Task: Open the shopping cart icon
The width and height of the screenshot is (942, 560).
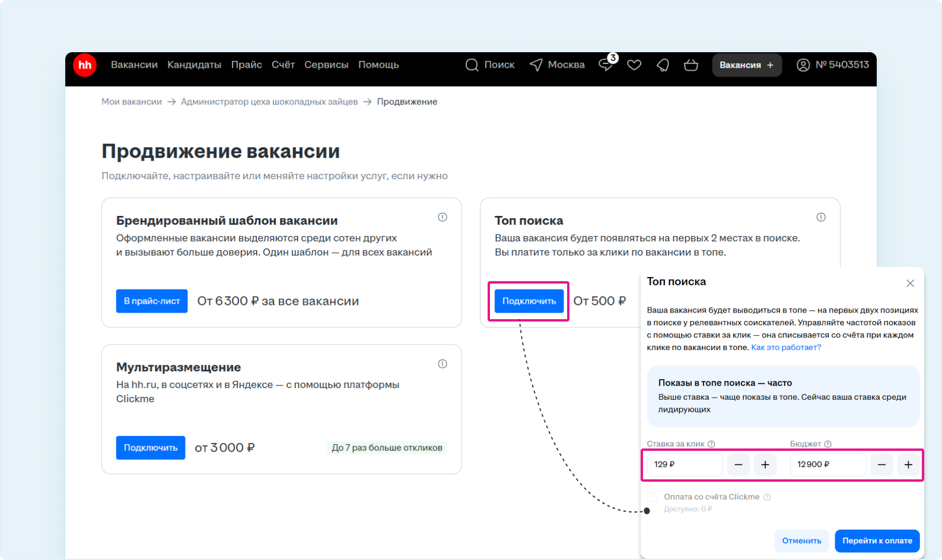Action: pyautogui.click(x=691, y=65)
